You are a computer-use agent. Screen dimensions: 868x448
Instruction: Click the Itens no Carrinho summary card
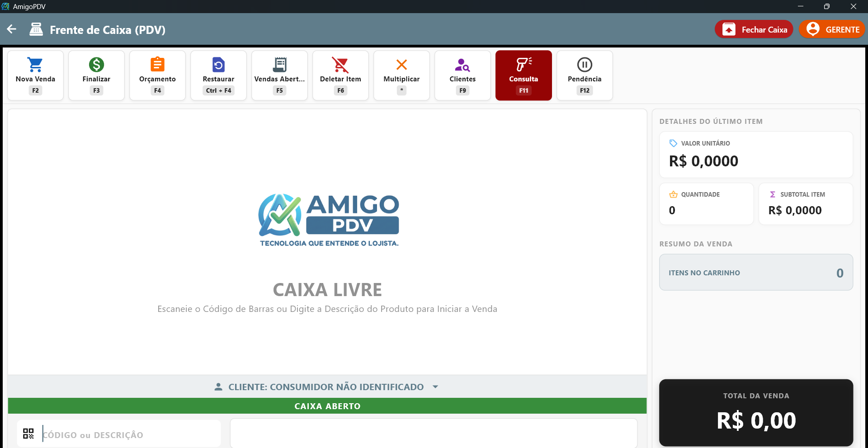[x=756, y=273]
